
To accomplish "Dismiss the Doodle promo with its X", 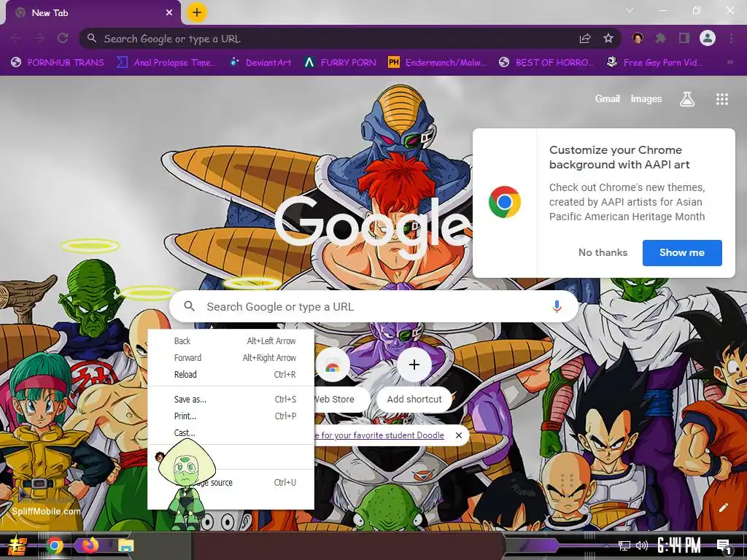I will coord(458,435).
